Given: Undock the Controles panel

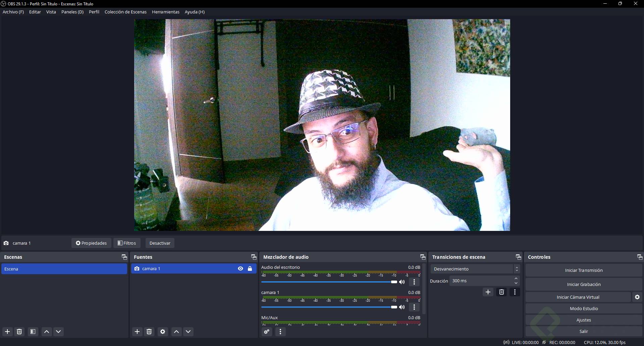Looking at the screenshot, I should [x=640, y=257].
